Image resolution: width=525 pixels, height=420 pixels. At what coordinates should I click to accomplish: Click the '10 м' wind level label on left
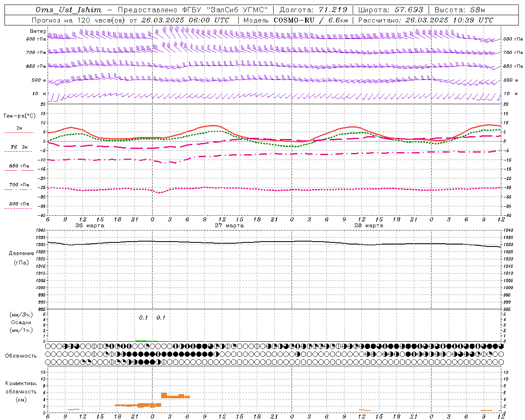(x=39, y=94)
